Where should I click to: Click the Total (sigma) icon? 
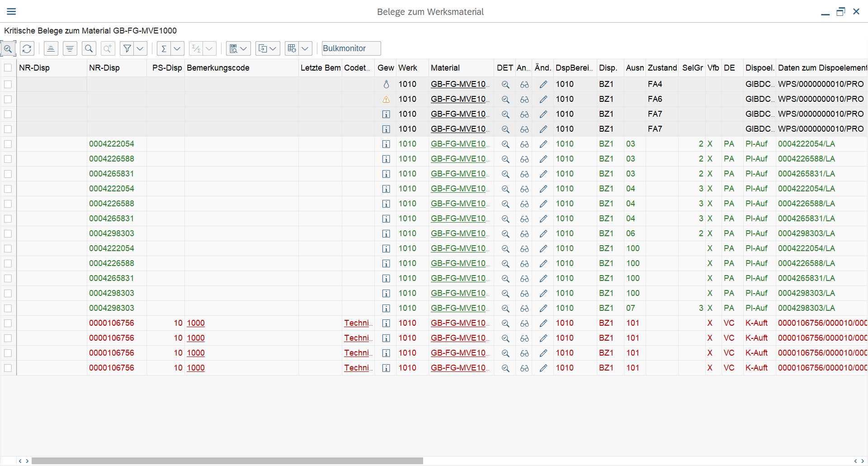164,48
